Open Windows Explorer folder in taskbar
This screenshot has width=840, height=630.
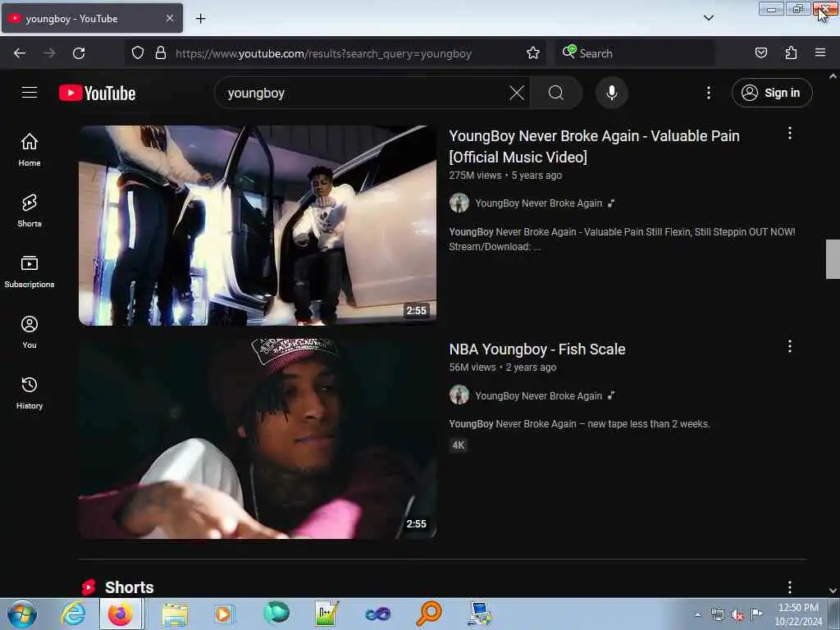(x=175, y=614)
